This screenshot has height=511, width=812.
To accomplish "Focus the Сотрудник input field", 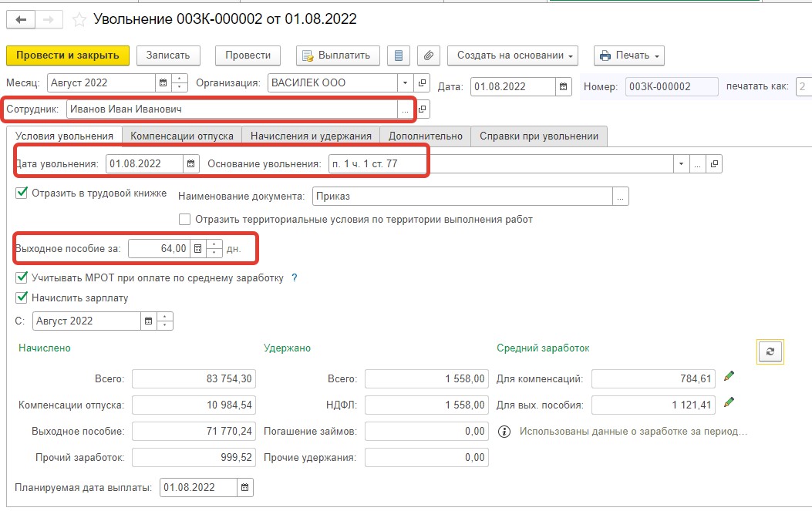I will tap(232, 109).
